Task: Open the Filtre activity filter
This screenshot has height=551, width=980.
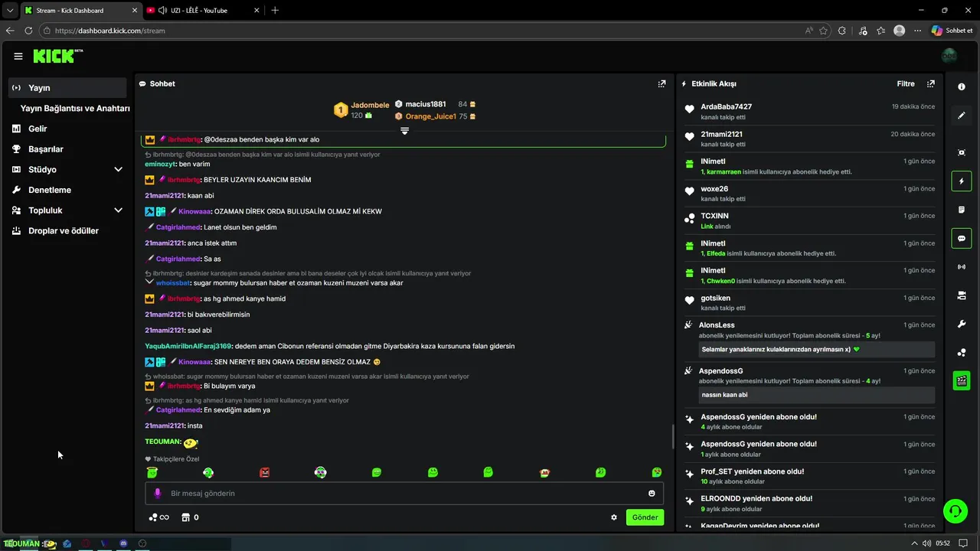Action: (x=906, y=84)
